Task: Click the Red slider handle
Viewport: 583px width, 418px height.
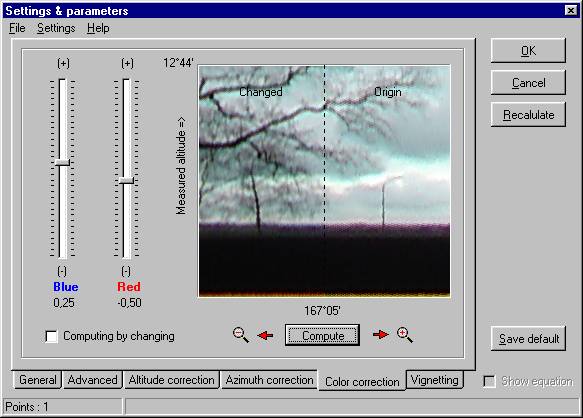Action: 126,181
